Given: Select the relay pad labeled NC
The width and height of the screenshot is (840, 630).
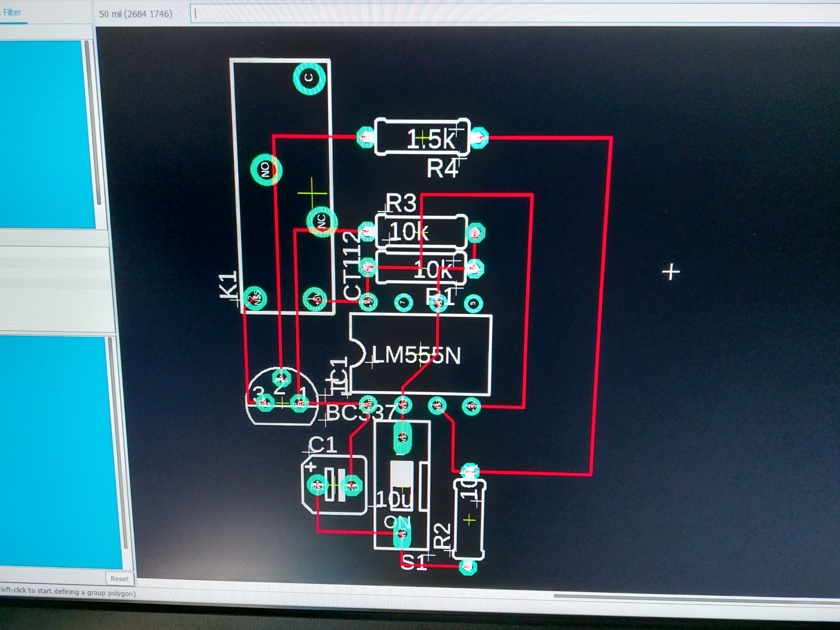Looking at the screenshot, I should tap(322, 222).
